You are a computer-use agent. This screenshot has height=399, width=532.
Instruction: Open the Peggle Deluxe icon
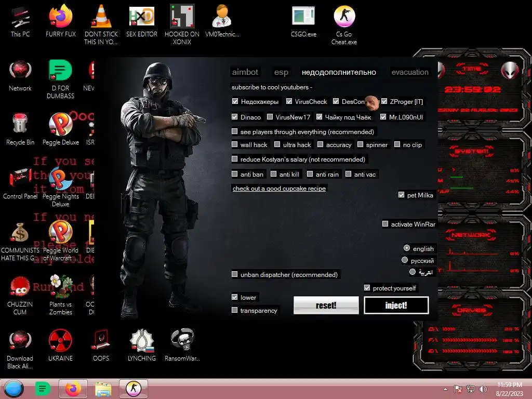60,129
